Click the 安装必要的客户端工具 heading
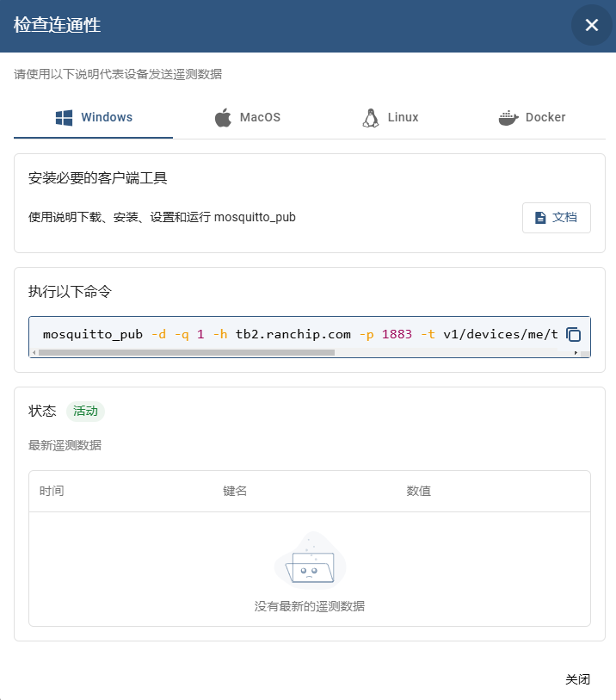This screenshot has width=616, height=700. pyautogui.click(x=98, y=178)
